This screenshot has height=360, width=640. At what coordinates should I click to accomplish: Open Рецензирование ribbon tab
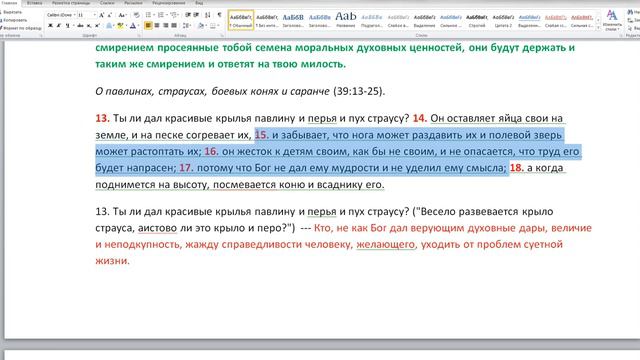pos(169,3)
